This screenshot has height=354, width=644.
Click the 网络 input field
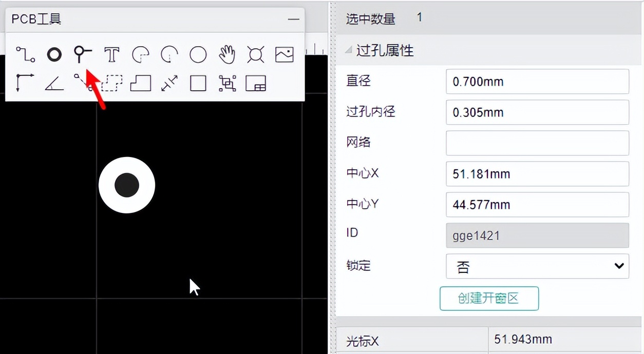pyautogui.click(x=537, y=143)
